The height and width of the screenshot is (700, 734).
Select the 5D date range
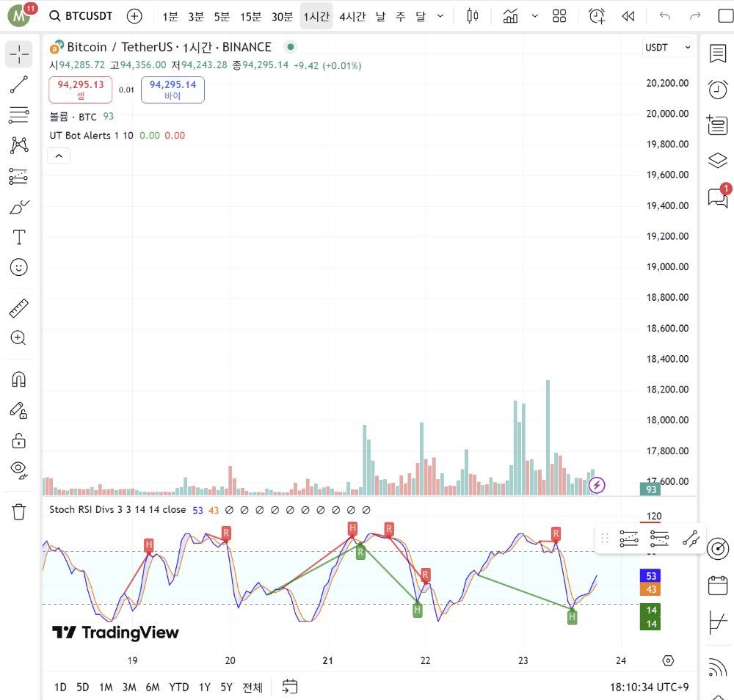82,687
